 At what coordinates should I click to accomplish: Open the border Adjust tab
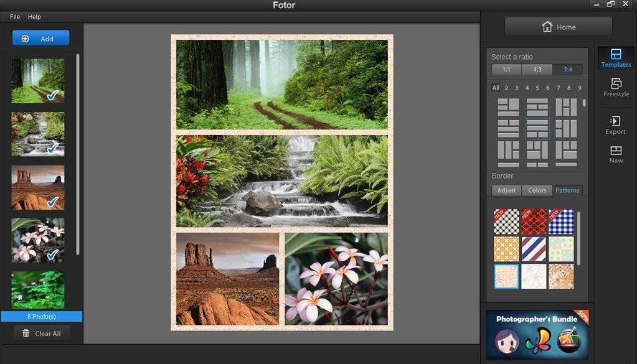507,190
